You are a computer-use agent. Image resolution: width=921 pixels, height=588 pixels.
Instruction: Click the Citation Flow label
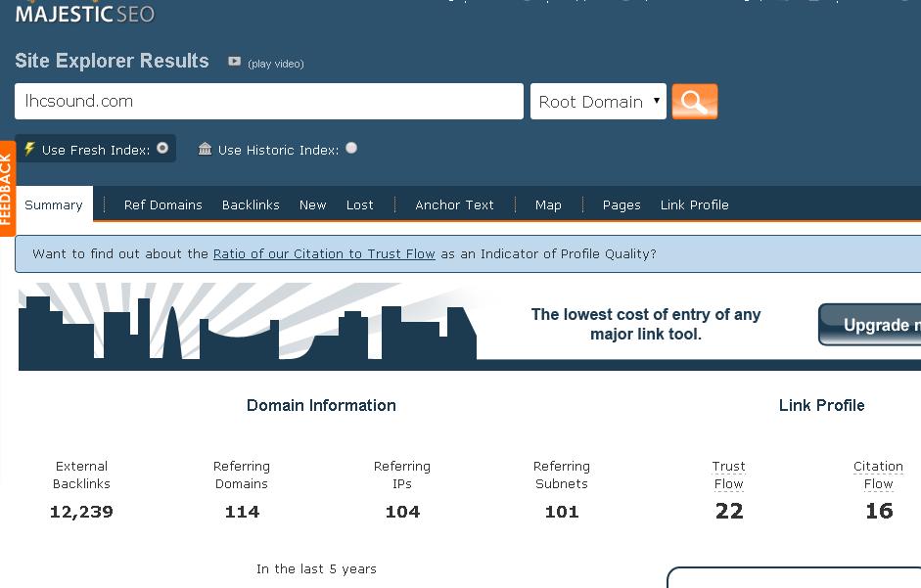(x=878, y=475)
